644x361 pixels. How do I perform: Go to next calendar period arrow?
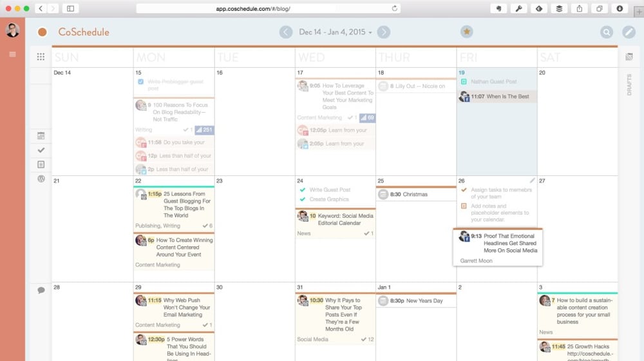384,32
